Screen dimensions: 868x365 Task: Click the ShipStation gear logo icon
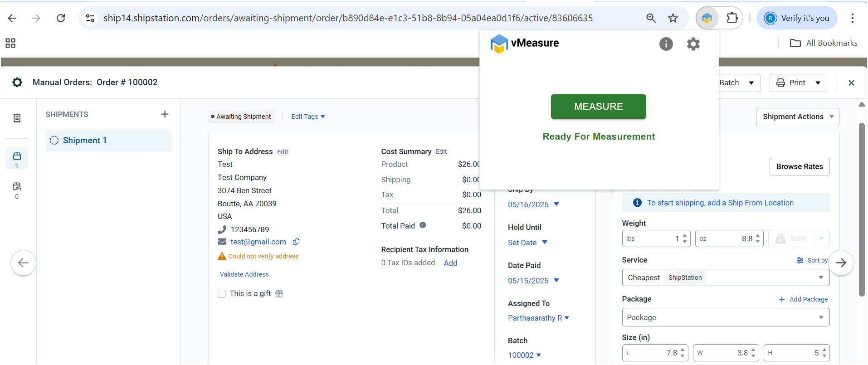pos(17,83)
